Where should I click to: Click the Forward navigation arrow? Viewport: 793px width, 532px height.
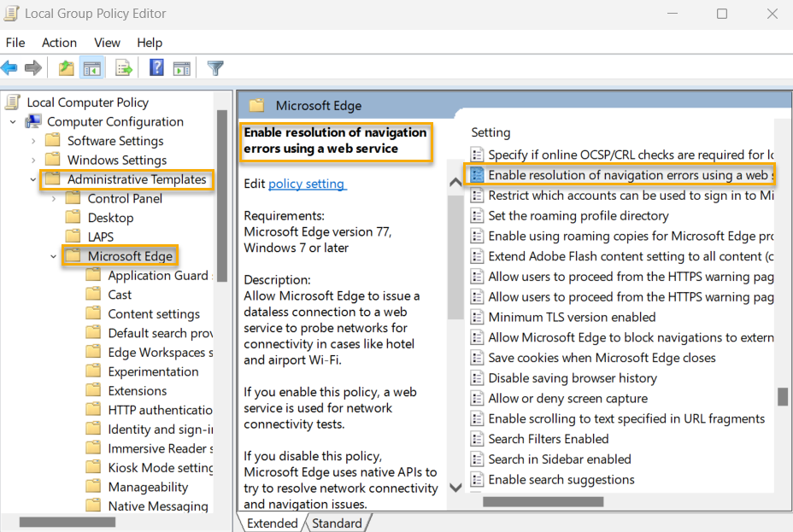pos(32,67)
